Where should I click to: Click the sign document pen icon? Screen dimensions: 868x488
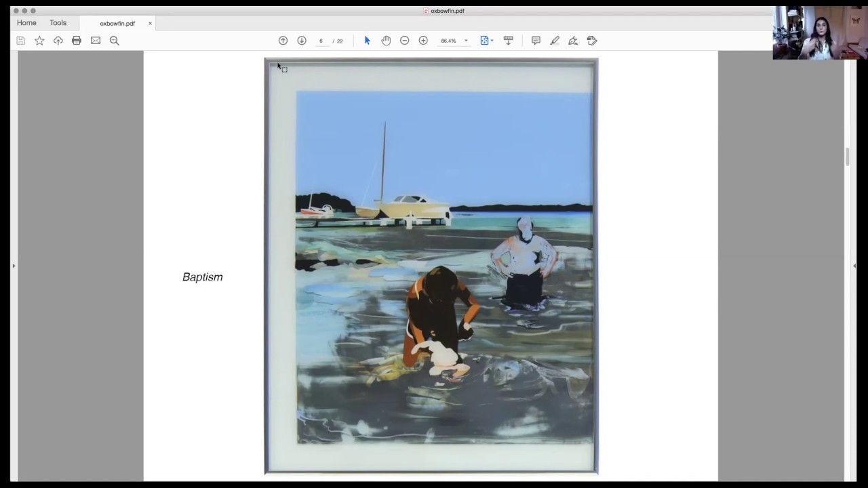(573, 41)
